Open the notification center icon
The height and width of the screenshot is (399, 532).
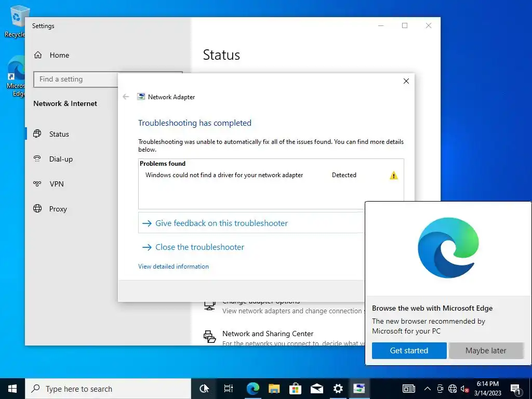(x=515, y=389)
